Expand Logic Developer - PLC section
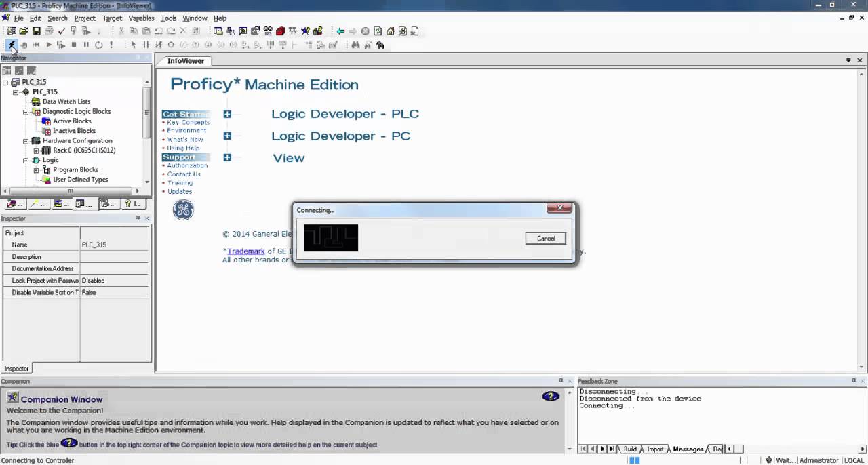Screen dimensions: 868x465 coord(227,114)
